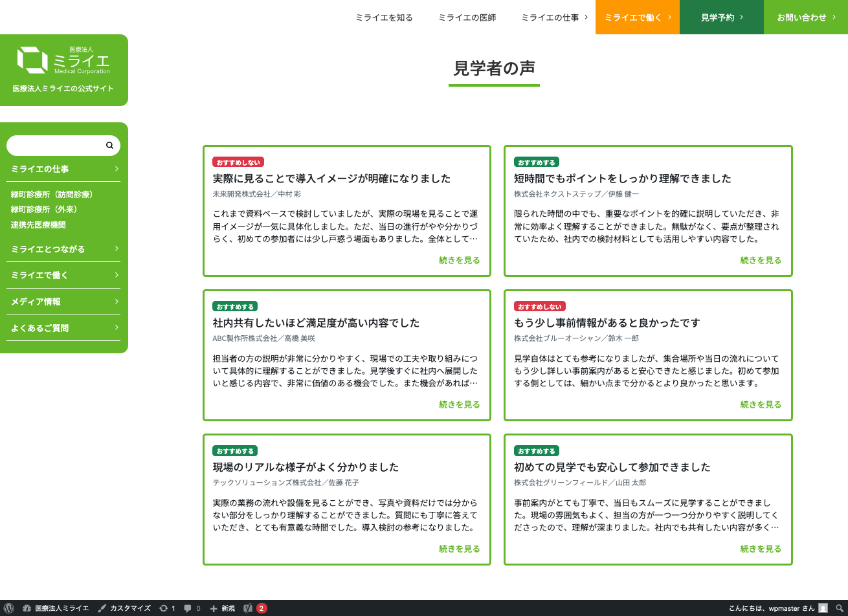Expand メディア情報 sidebar section
This screenshot has width=848, height=616.
tap(63, 302)
